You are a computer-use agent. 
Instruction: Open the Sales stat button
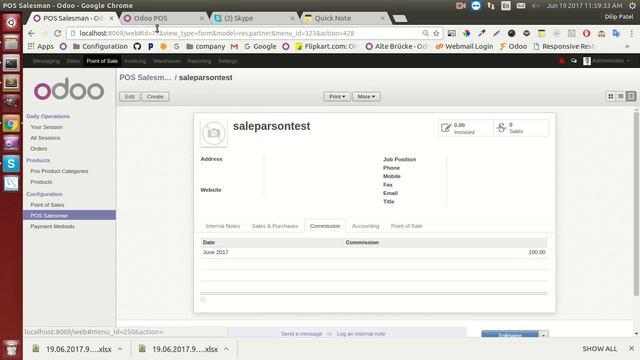tap(521, 128)
